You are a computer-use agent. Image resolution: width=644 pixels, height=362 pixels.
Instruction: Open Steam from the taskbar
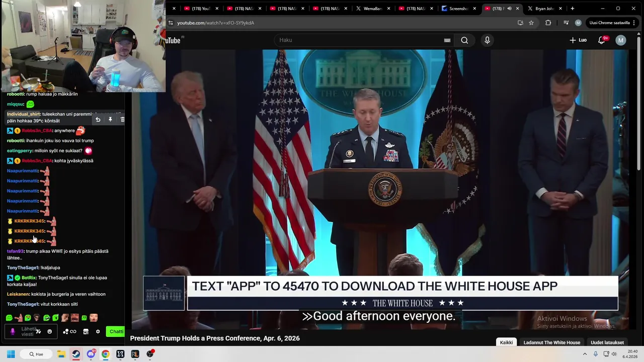coord(76,354)
